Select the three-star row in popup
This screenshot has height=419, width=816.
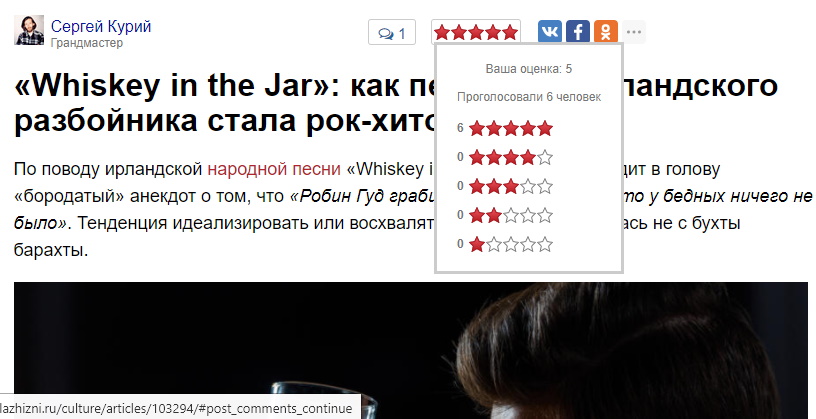505,186
